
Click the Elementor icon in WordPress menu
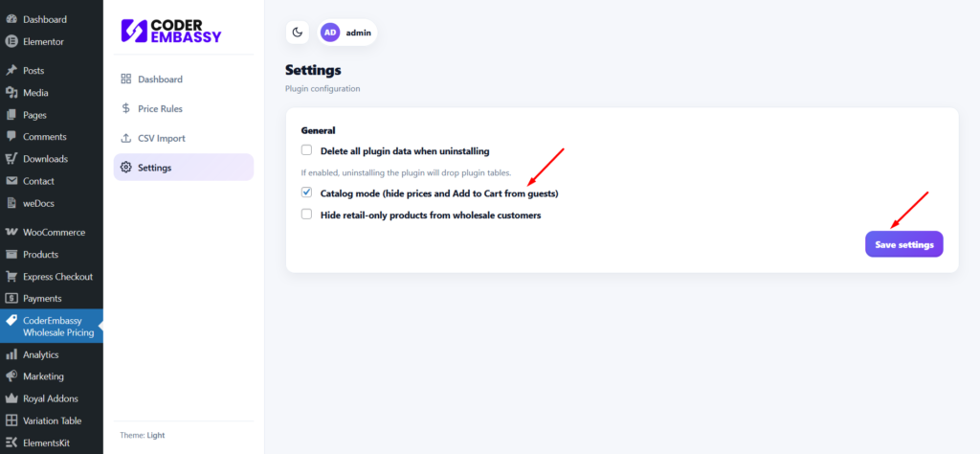(11, 41)
